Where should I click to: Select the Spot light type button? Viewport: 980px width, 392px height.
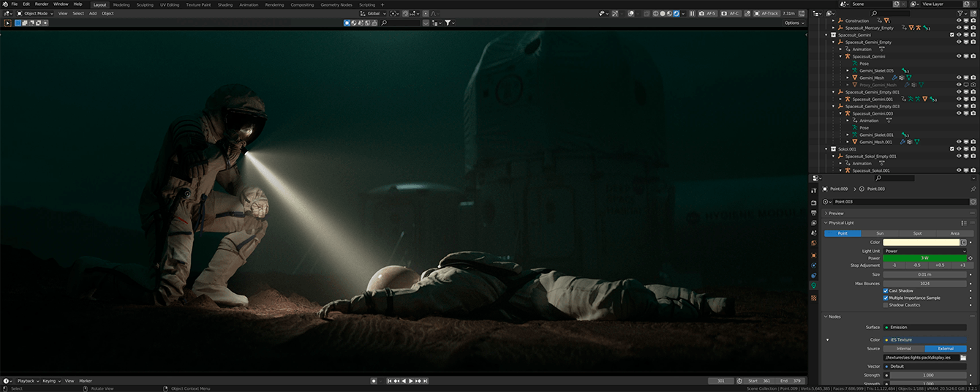click(x=917, y=233)
